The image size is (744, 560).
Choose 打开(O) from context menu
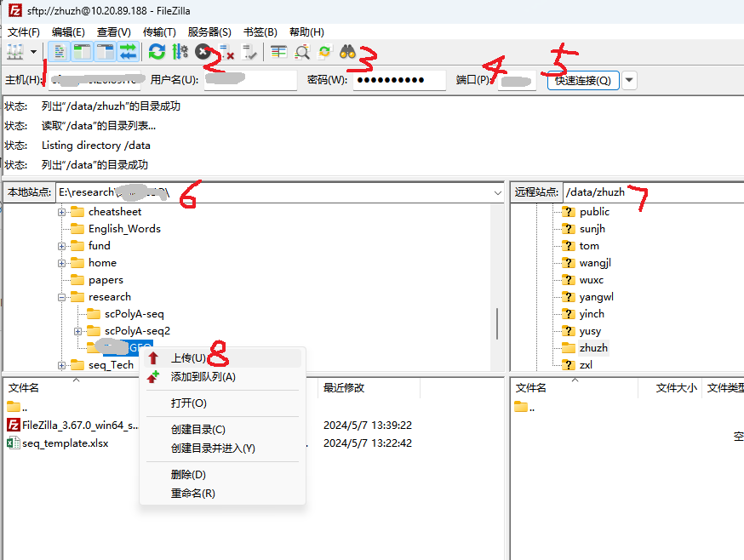(x=222, y=403)
